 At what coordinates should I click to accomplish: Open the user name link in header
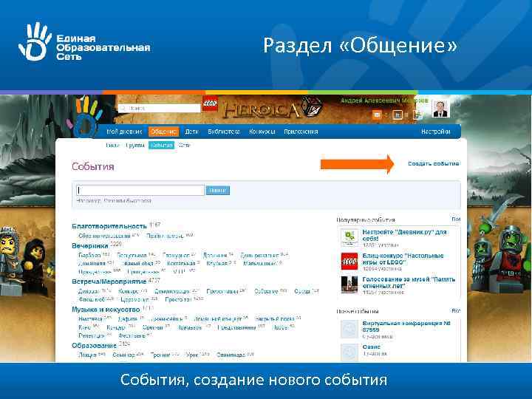(x=384, y=100)
